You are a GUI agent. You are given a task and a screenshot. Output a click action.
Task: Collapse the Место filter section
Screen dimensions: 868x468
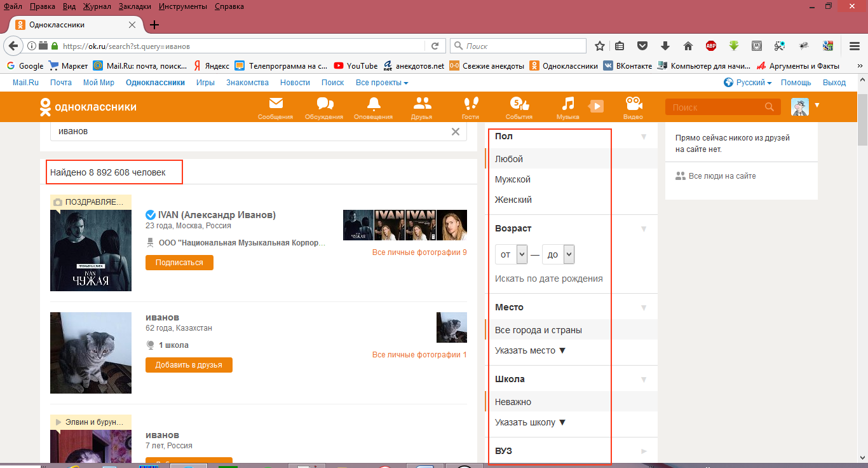[643, 308]
